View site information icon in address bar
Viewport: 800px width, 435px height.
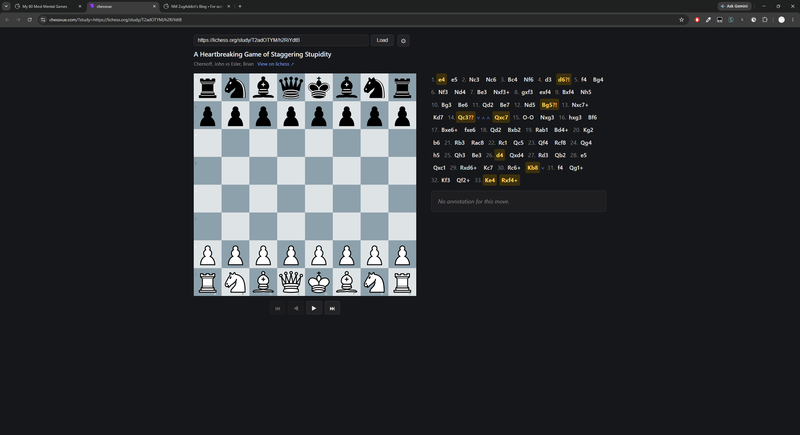pyautogui.click(x=43, y=20)
